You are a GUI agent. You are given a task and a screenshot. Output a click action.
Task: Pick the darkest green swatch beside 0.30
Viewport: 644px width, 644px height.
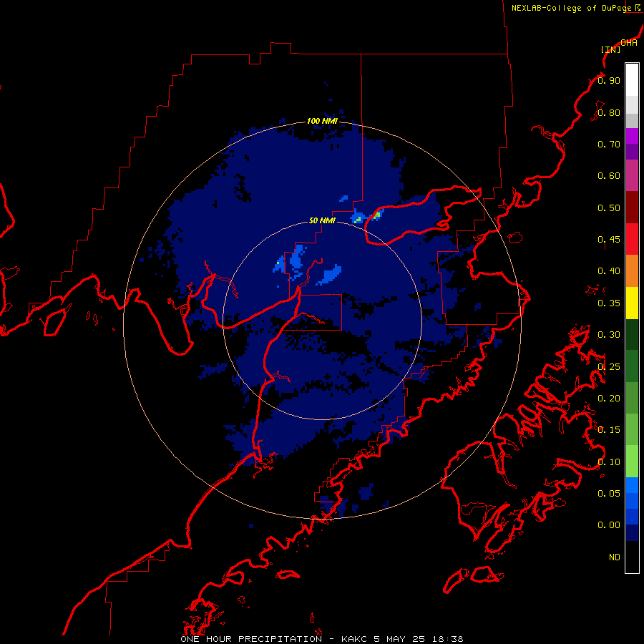pos(632,335)
